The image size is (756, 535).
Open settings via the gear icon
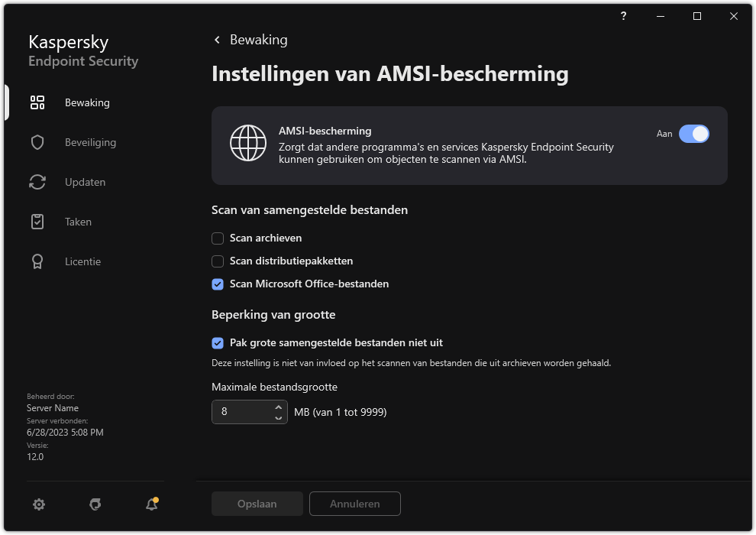tap(38, 504)
